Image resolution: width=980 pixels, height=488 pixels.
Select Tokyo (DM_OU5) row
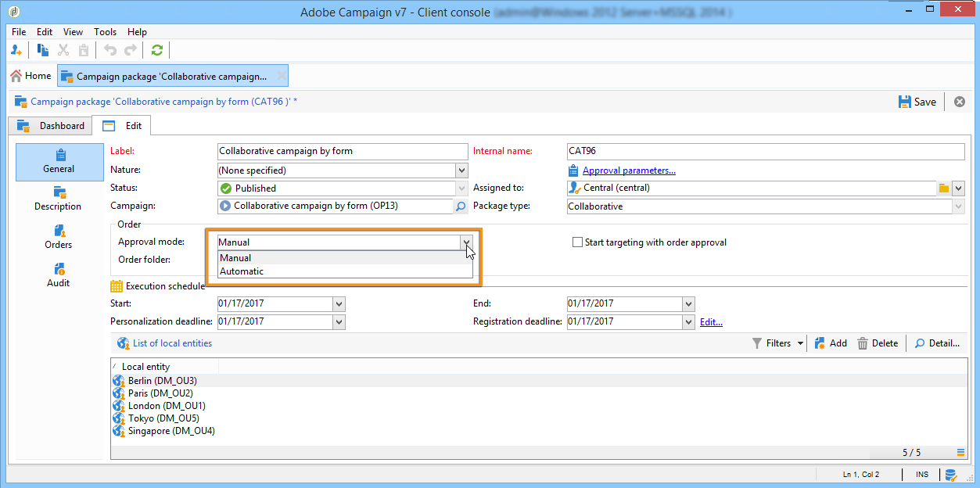pos(539,418)
